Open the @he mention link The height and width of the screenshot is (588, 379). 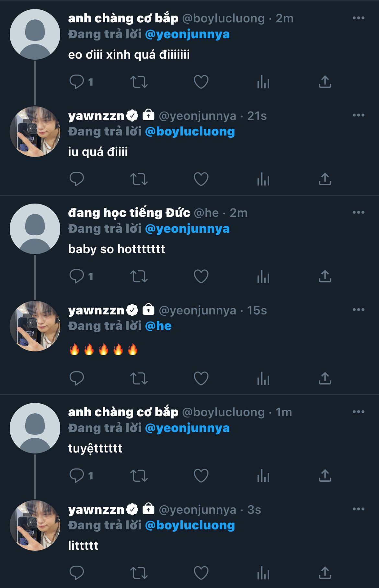click(x=158, y=326)
